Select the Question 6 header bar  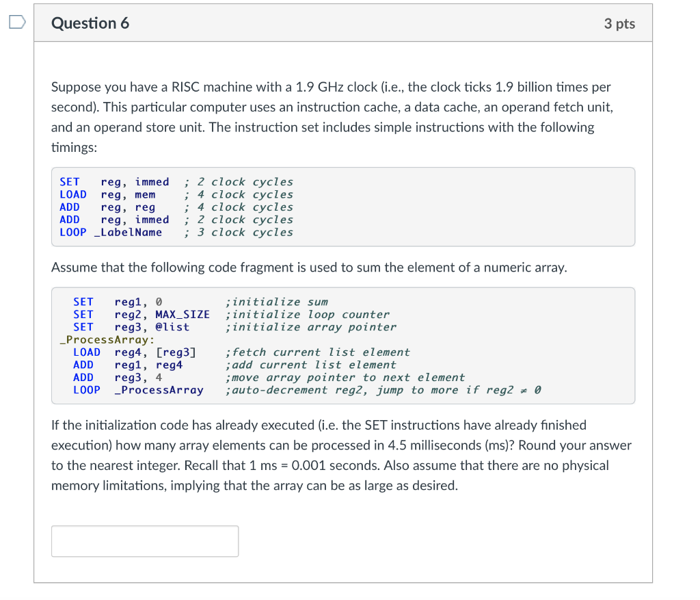point(342,23)
